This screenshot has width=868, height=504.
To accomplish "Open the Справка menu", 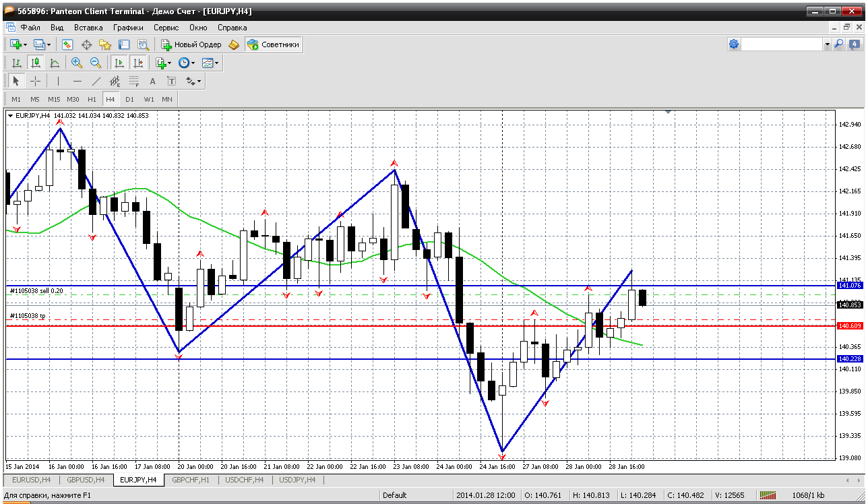I will pos(232,28).
